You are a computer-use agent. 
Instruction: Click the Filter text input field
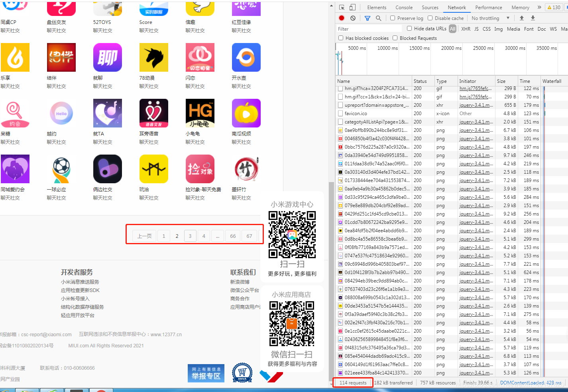click(369, 29)
